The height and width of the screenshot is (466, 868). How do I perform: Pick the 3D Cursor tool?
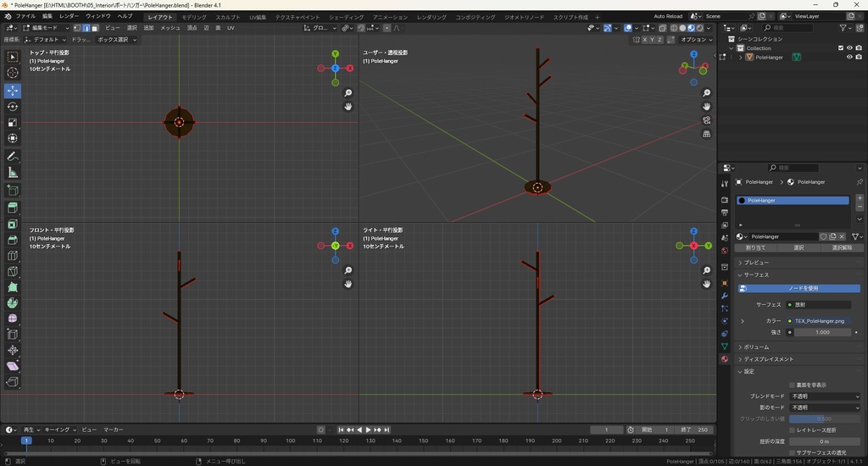tap(13, 73)
